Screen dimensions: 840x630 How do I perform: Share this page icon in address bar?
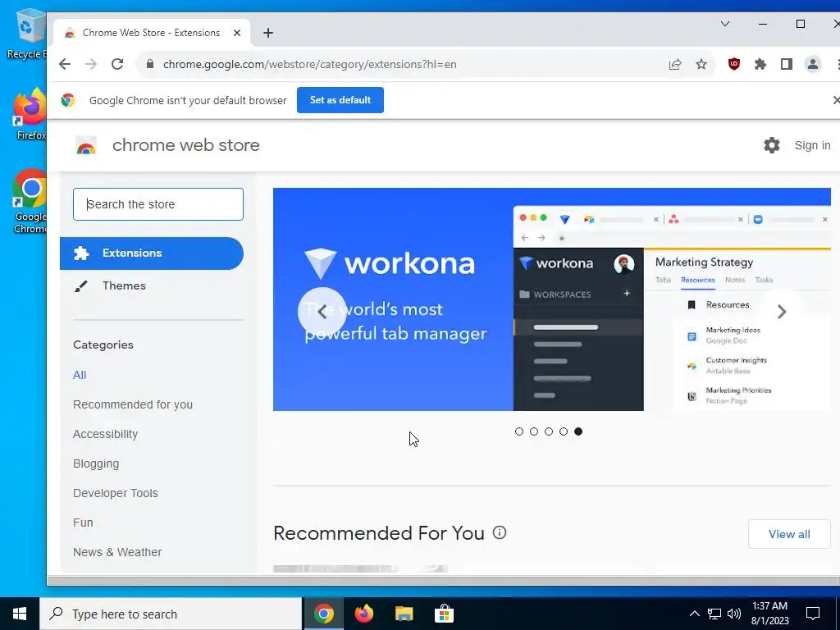pyautogui.click(x=675, y=64)
